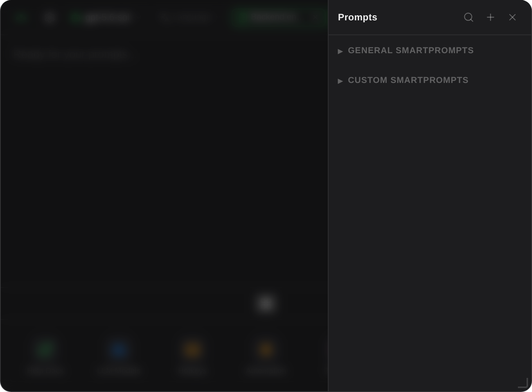
Task: Open the blurred model name selector in top bar
Action: (x=102, y=17)
